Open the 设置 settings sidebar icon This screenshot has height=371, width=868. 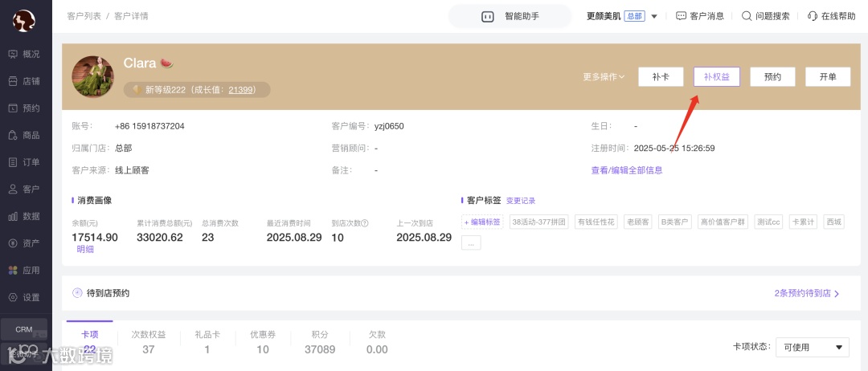pos(13,297)
